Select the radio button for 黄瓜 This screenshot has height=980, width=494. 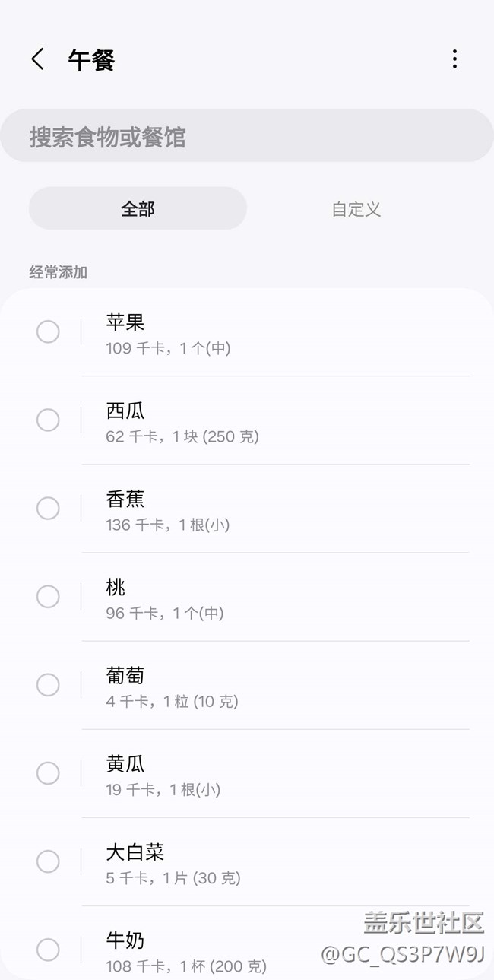click(48, 773)
